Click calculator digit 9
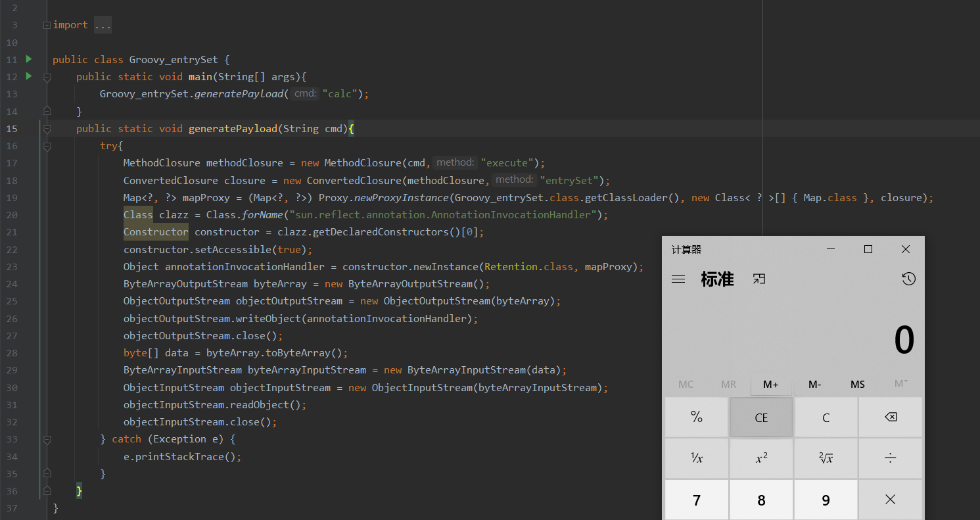 click(826, 500)
